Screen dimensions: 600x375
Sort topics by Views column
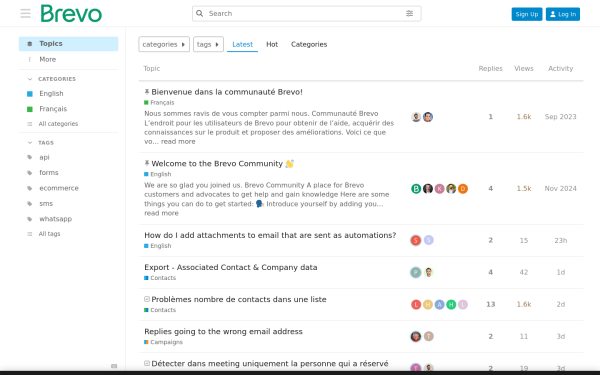tap(523, 68)
